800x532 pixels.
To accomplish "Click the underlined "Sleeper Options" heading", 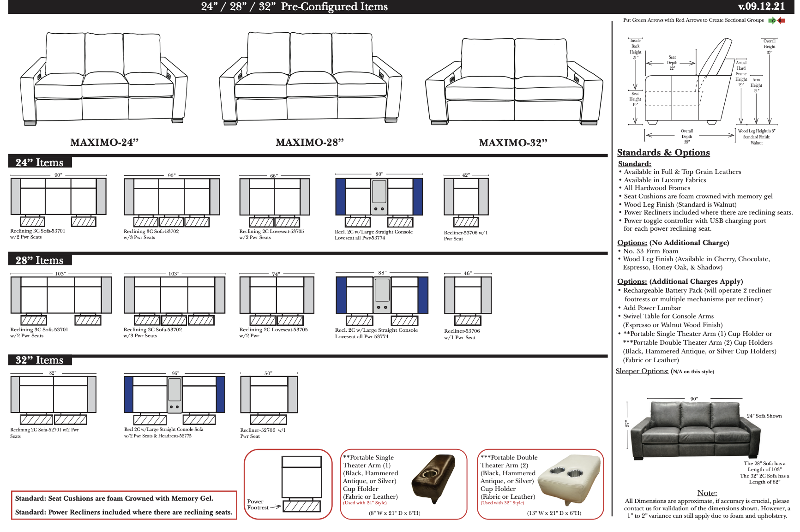I will point(642,371).
